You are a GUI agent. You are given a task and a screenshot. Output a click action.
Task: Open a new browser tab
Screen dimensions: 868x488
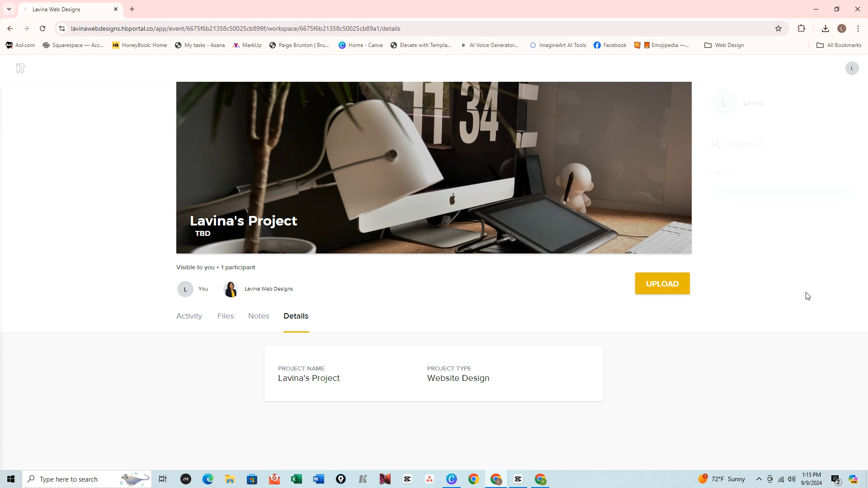[132, 9]
